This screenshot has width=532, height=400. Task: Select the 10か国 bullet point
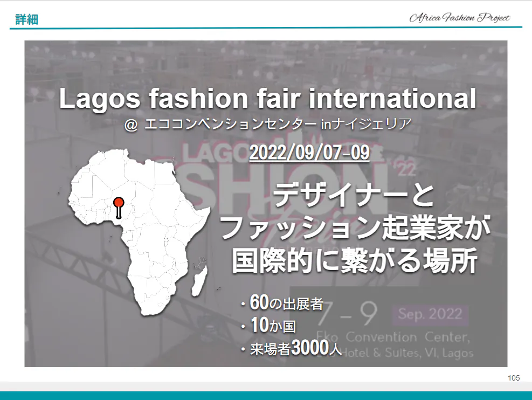(270, 327)
